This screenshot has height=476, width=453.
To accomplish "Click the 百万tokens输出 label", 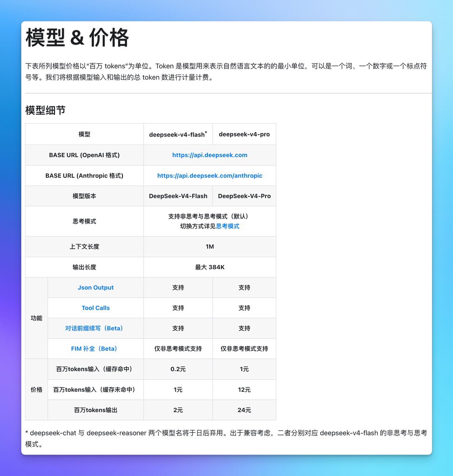I will coord(95,410).
